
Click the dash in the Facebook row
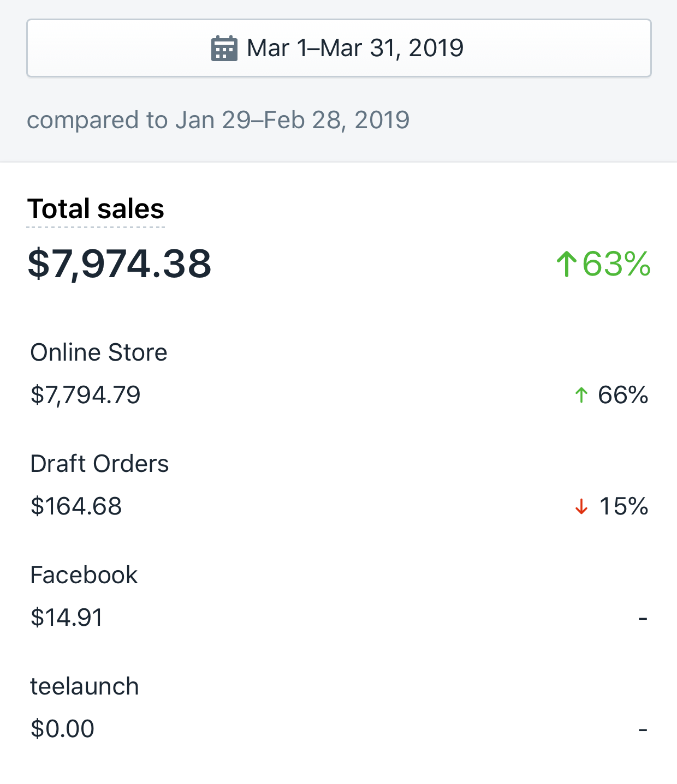(x=643, y=618)
